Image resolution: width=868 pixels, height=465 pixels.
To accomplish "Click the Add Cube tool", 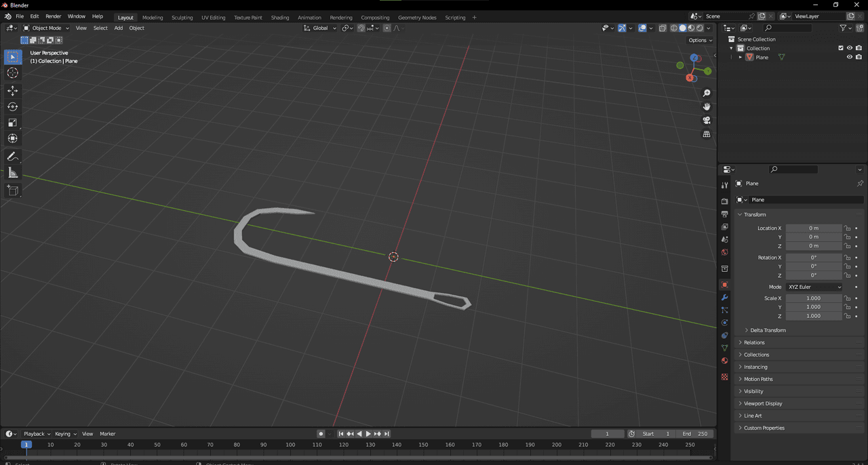I will pos(12,190).
